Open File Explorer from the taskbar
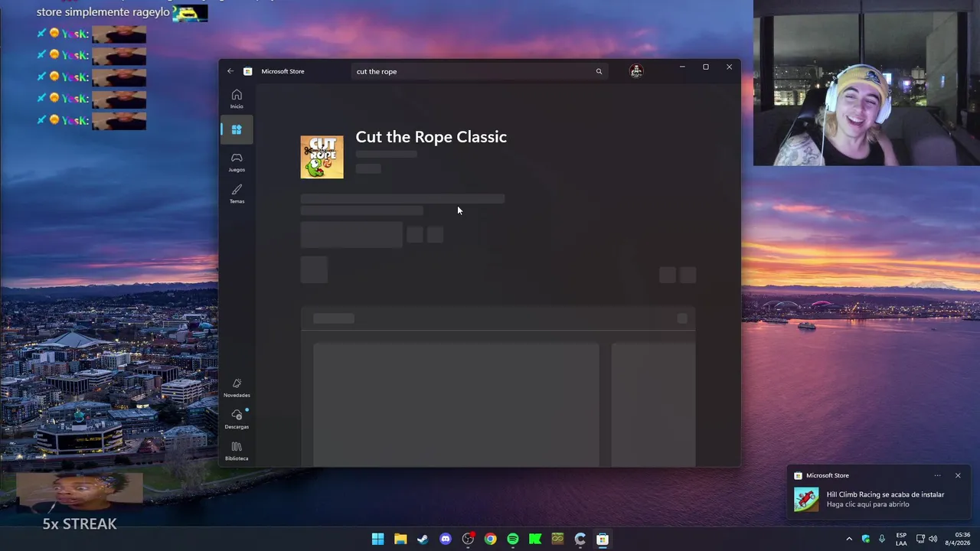The width and height of the screenshot is (980, 551). 400,539
